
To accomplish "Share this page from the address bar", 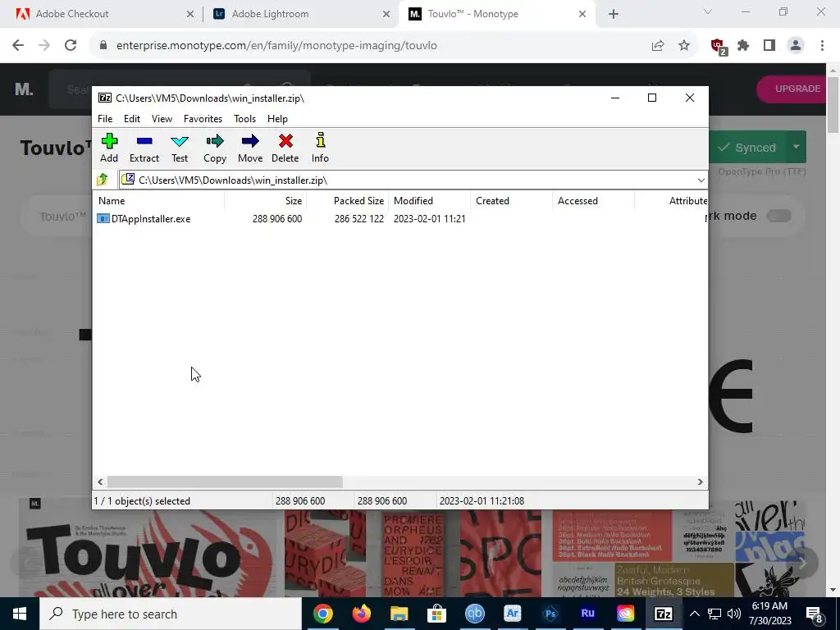I will click(658, 46).
